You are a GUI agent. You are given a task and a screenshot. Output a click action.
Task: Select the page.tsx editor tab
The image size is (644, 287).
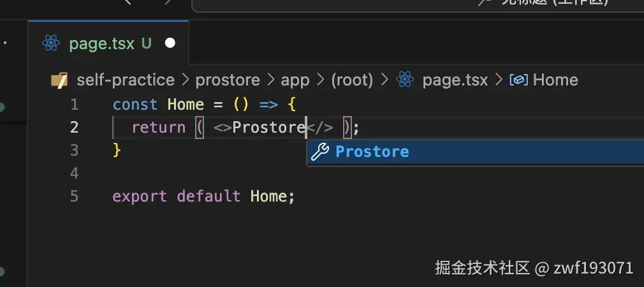tap(108, 43)
